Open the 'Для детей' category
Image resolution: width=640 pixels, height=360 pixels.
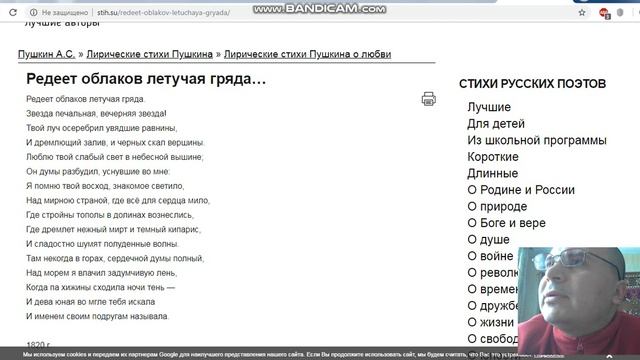pos(496,124)
